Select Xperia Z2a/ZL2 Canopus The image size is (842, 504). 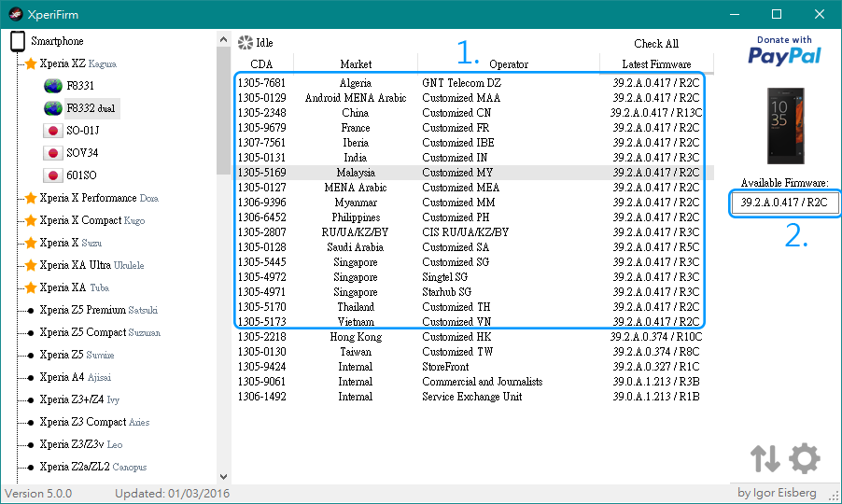click(x=93, y=467)
